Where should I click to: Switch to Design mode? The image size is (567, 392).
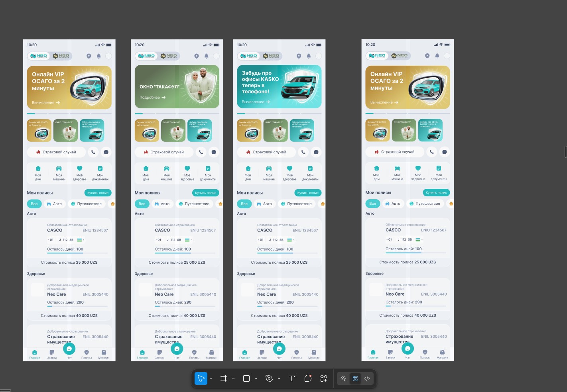pos(355,378)
